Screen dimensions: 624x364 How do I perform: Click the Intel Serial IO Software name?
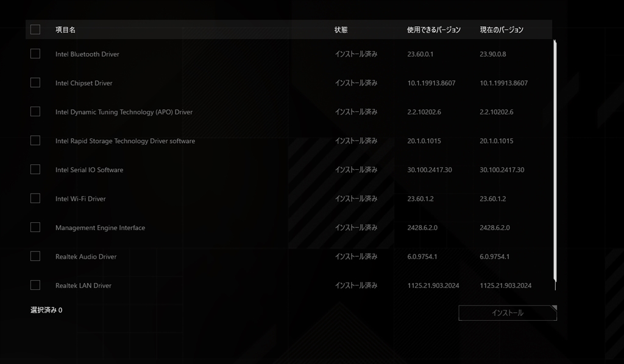point(89,170)
